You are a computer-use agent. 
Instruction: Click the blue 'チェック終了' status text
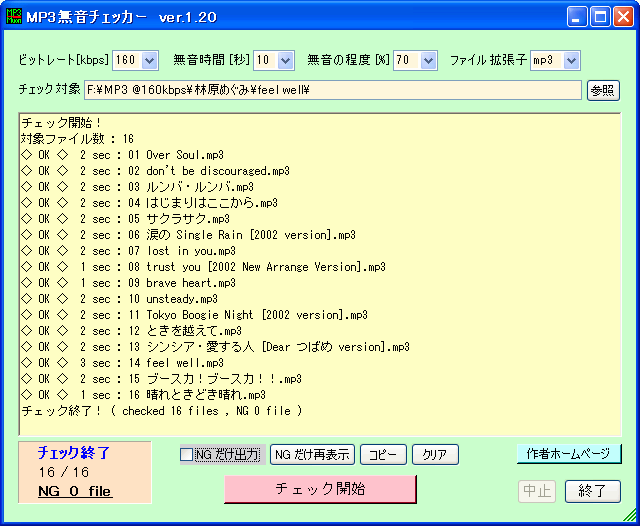pyautogui.click(x=74, y=452)
